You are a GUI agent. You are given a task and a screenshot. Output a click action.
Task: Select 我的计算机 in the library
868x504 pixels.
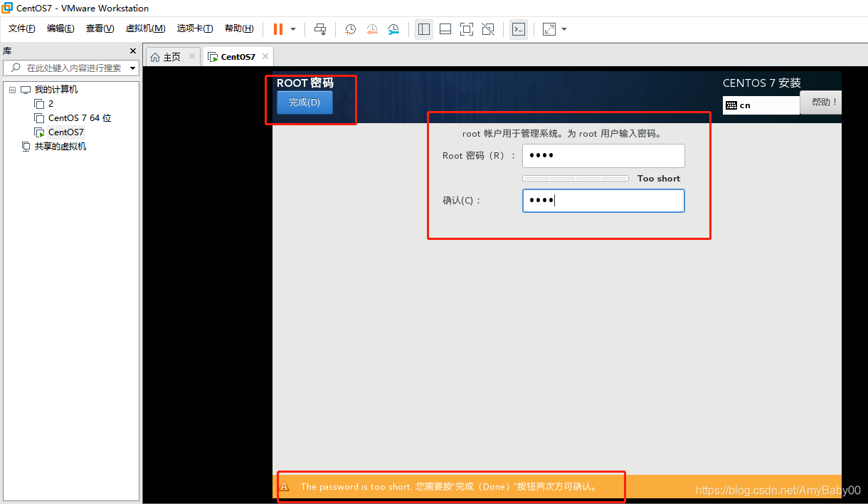(x=56, y=90)
